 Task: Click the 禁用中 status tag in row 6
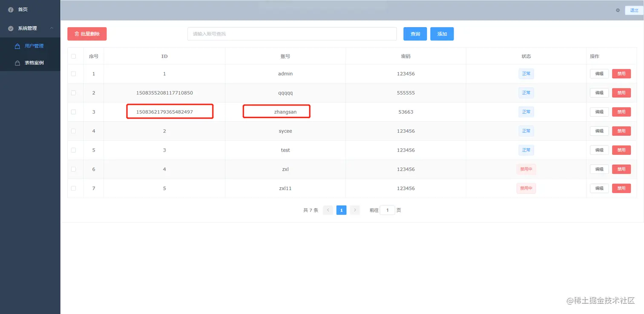coord(526,169)
